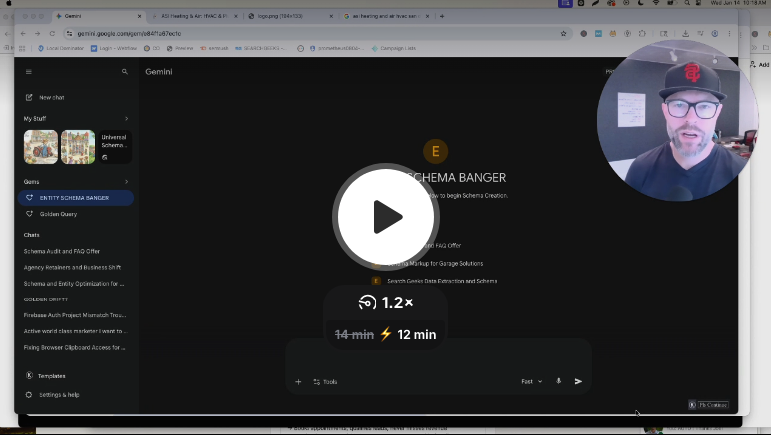Switch to the asi heating Google search tab
771x435 pixels.
pyautogui.click(x=385, y=16)
